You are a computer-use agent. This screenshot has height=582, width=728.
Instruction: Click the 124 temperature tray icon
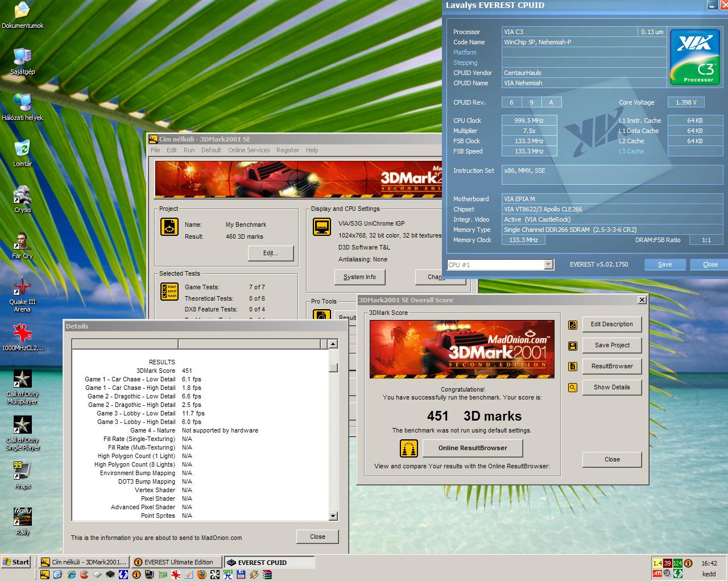678,563
